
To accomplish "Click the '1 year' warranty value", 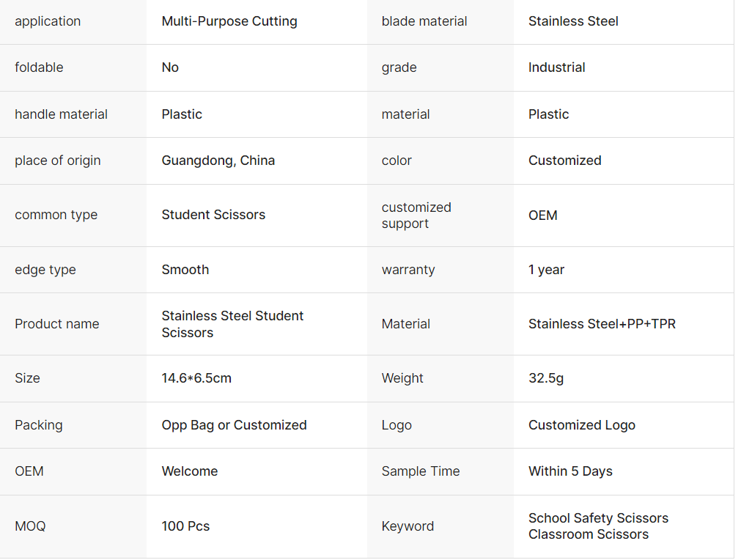I will 546,270.
